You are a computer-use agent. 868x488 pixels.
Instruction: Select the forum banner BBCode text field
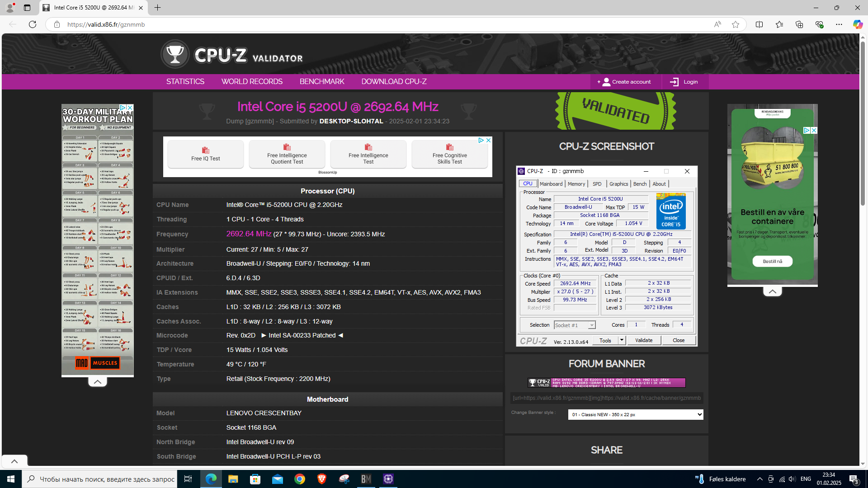pyautogui.click(x=607, y=398)
